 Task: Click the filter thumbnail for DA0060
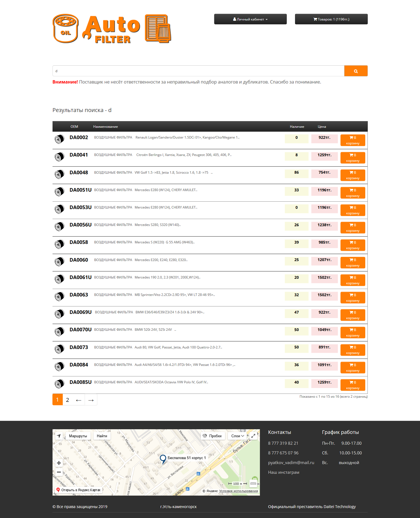[x=59, y=261]
